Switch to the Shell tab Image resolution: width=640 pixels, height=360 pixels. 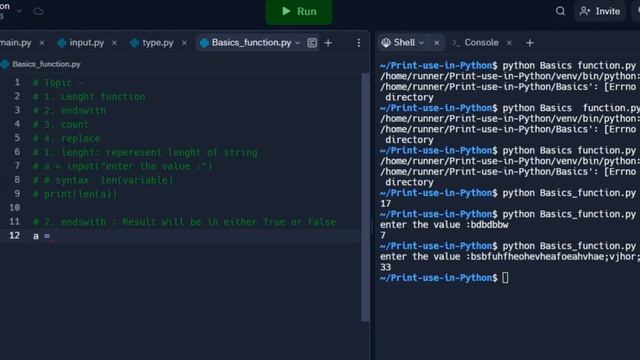point(404,42)
